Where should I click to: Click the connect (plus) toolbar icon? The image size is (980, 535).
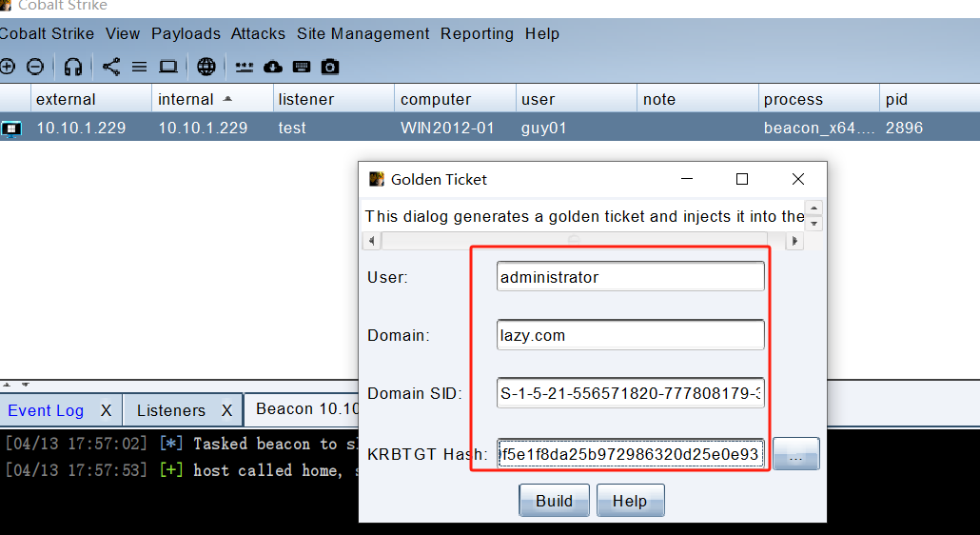(7, 67)
